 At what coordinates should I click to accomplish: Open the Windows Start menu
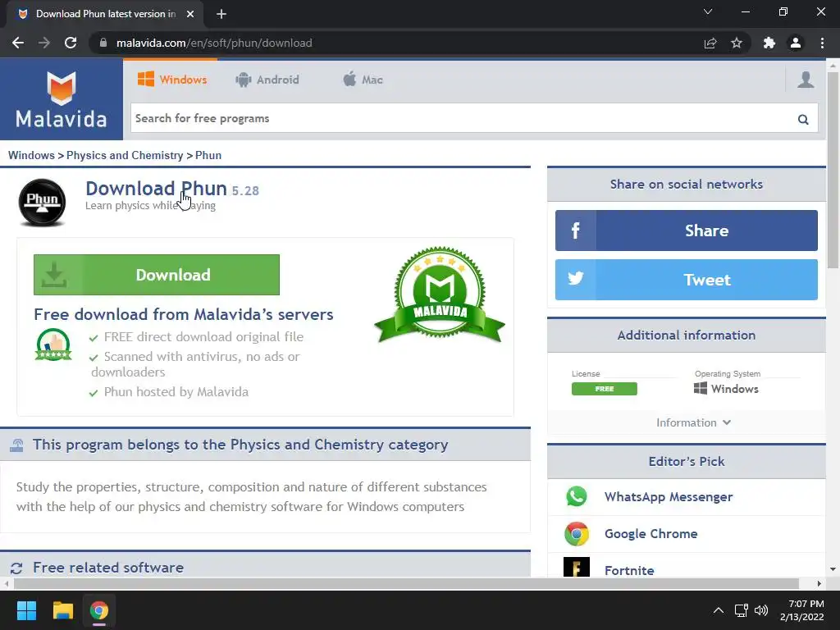(26, 610)
